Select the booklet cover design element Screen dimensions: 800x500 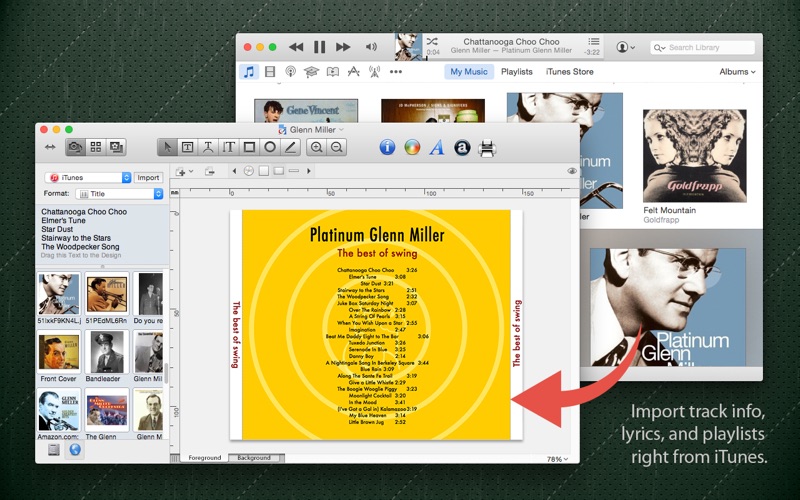click(264, 171)
